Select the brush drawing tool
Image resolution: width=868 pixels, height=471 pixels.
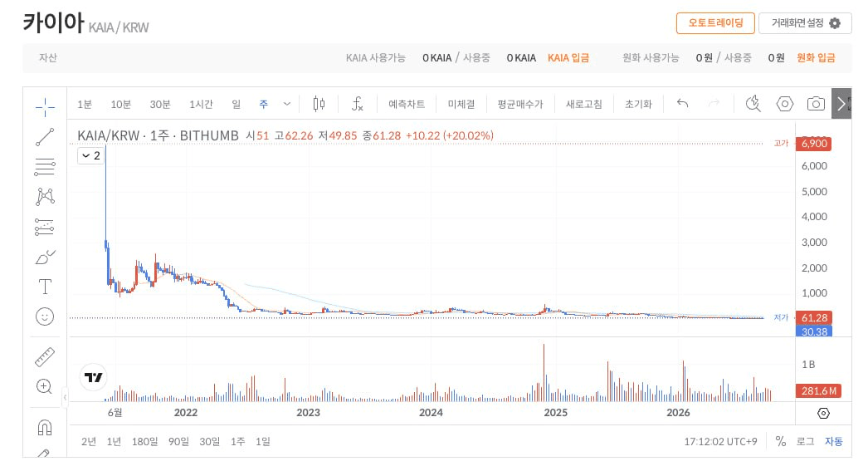click(x=45, y=258)
